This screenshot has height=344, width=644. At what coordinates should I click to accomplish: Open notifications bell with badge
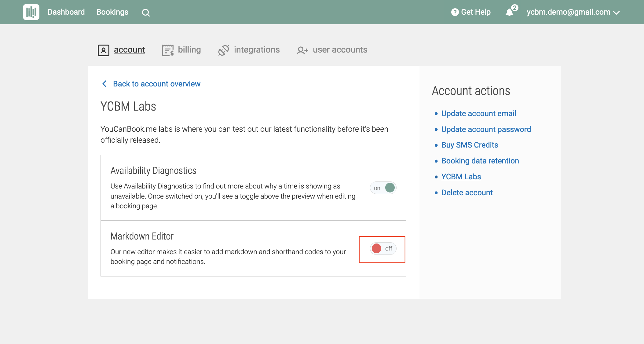tap(510, 12)
